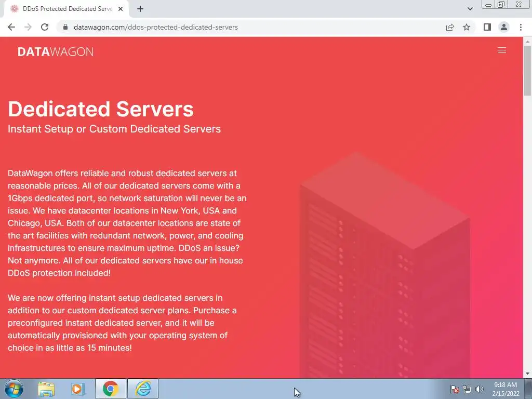Open Internet Explorer from taskbar
The width and height of the screenshot is (532, 399).
(143, 389)
